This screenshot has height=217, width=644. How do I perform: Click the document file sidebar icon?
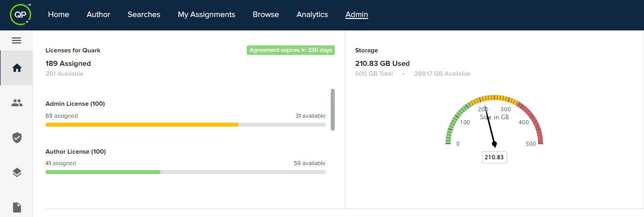pyautogui.click(x=17, y=207)
